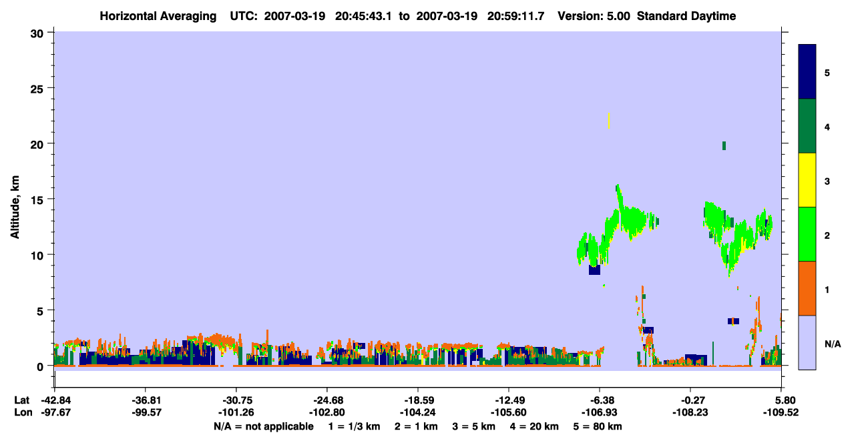Click the lavender N/A colorbar segment
868x445 pixels.
(x=807, y=342)
